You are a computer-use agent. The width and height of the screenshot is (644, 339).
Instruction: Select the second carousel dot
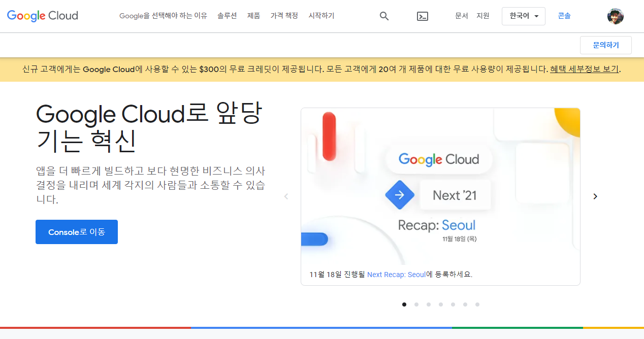tap(416, 304)
